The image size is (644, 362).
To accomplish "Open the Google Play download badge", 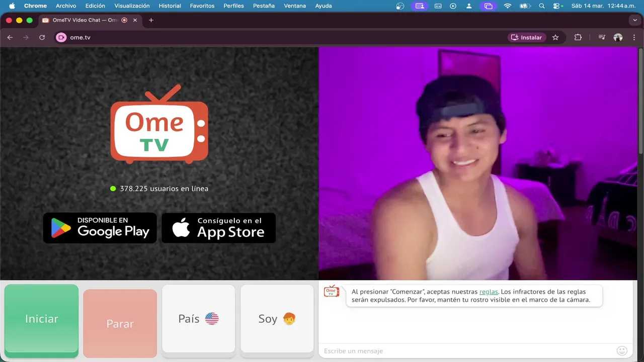I will (100, 228).
